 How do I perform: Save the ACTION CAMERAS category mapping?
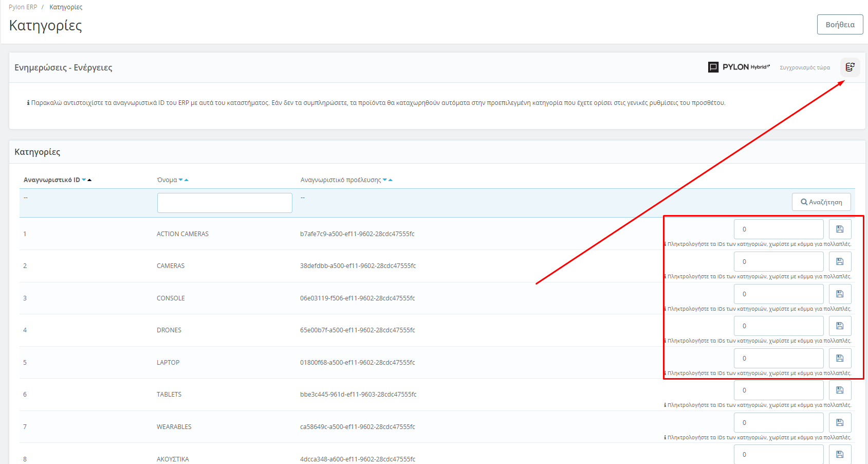tap(840, 229)
